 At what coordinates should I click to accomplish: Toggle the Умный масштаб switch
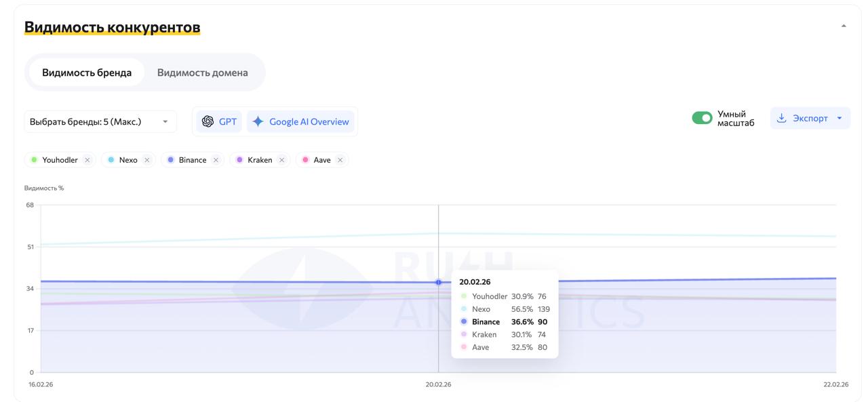point(702,118)
